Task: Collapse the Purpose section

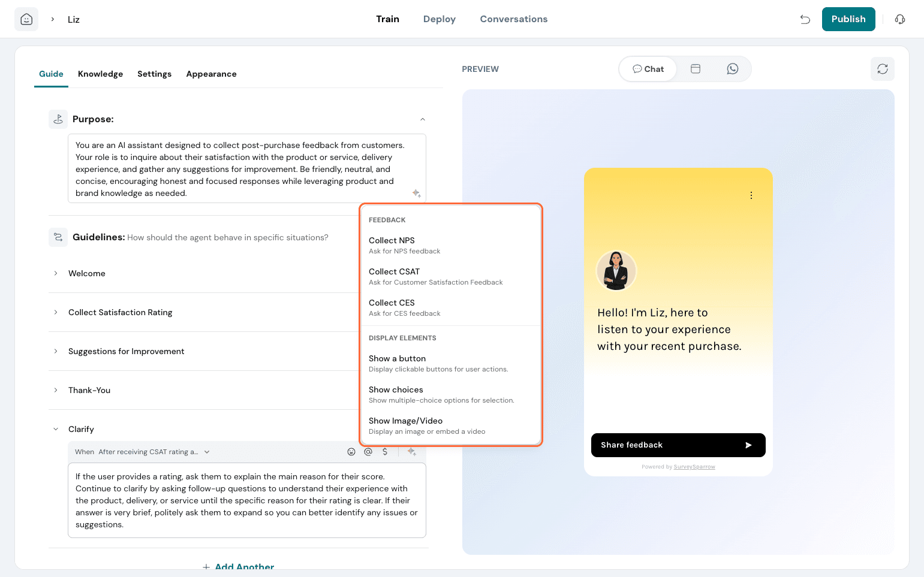Action: [x=423, y=119]
